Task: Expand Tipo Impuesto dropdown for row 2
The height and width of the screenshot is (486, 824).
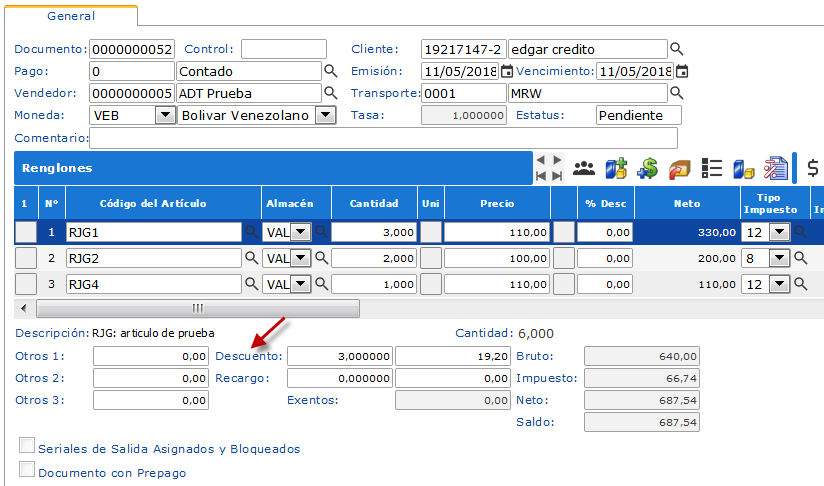Action: coord(779,257)
